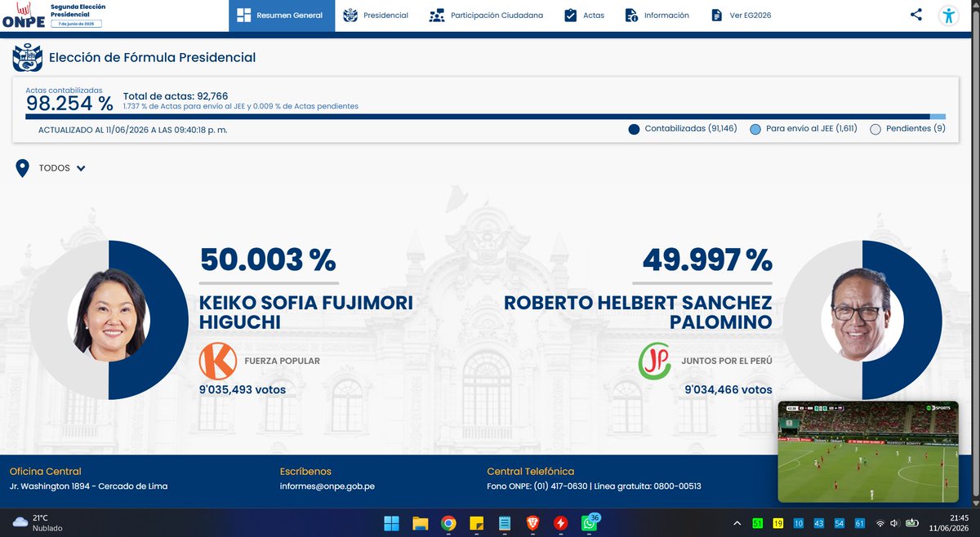The width and height of the screenshot is (980, 537).
Task: Open Sticky Notes from the taskbar
Action: 476,523
